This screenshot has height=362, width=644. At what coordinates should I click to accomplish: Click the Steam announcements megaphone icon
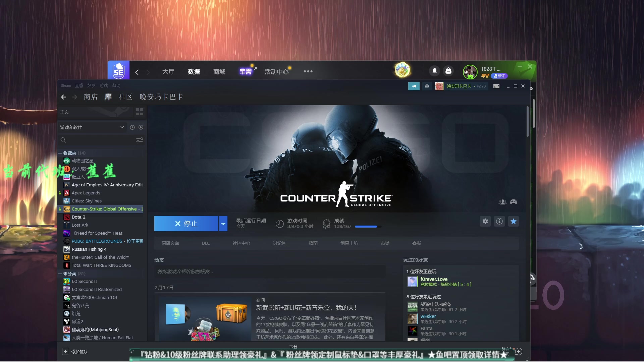[x=414, y=86]
